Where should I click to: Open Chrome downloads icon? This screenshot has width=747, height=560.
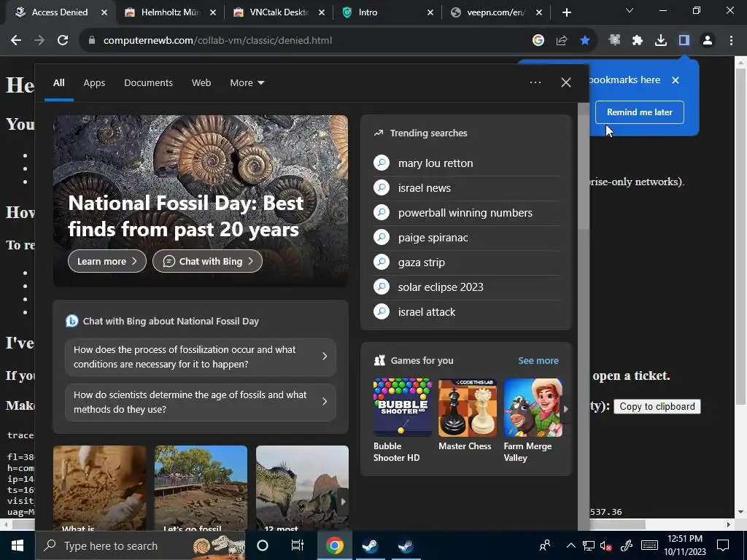(x=661, y=41)
